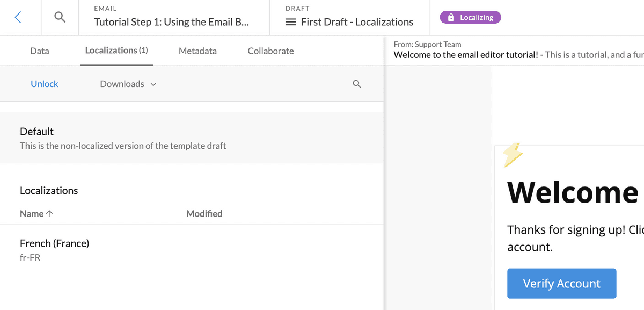Click the Unlock link
Image resolution: width=644 pixels, height=310 pixels.
[45, 84]
